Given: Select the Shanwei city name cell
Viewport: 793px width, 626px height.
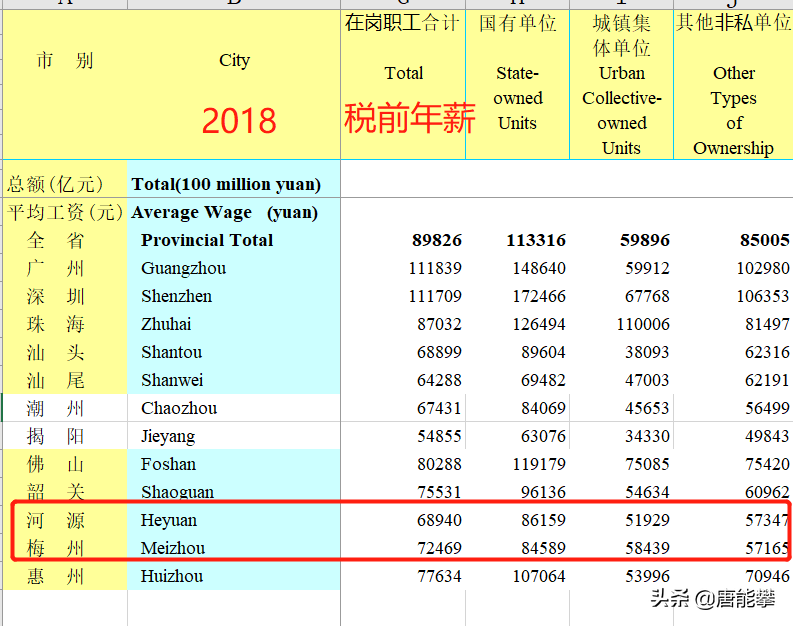Looking at the screenshot, I should click(x=172, y=380).
